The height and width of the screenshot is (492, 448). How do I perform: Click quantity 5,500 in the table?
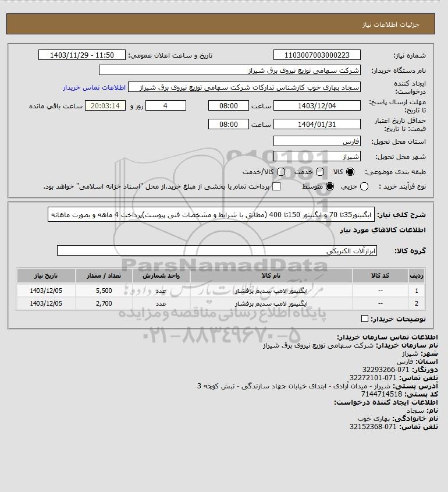click(104, 291)
